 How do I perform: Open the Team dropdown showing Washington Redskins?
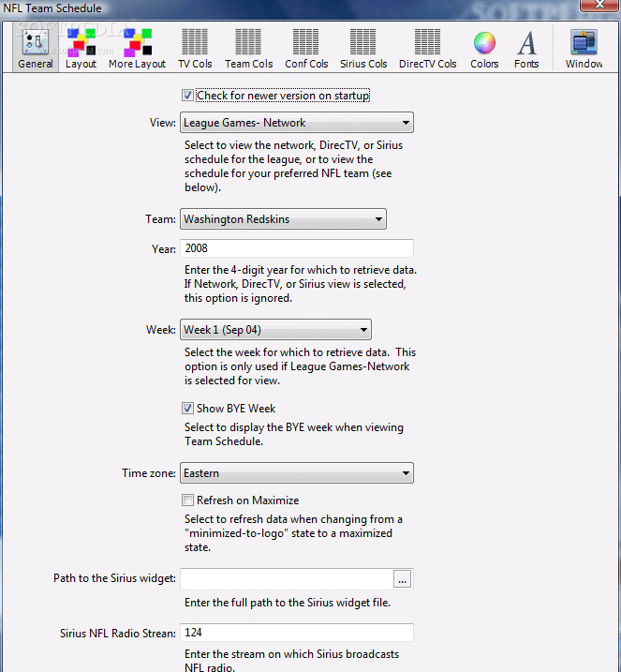[x=283, y=219]
